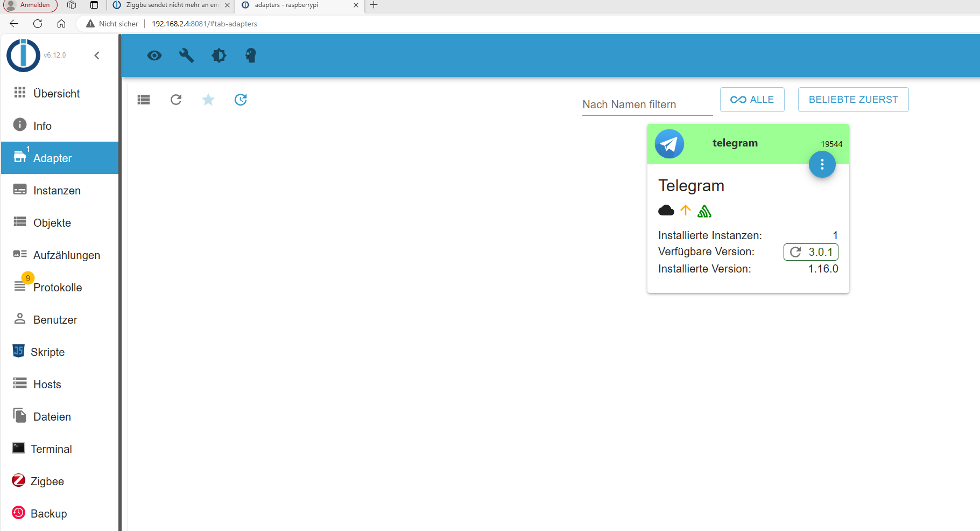The height and width of the screenshot is (531, 980).
Task: Click the green data source icon
Action: [704, 211]
